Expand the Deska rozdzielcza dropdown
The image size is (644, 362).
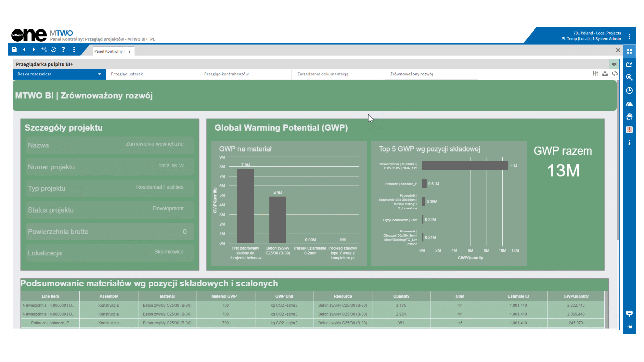click(99, 74)
